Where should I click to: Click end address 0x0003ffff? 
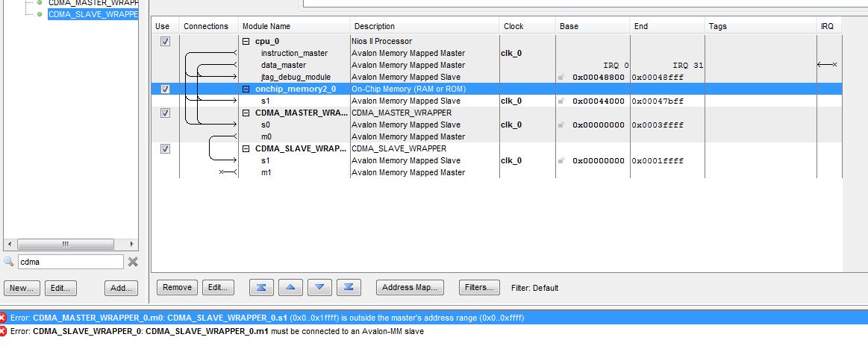coord(658,125)
